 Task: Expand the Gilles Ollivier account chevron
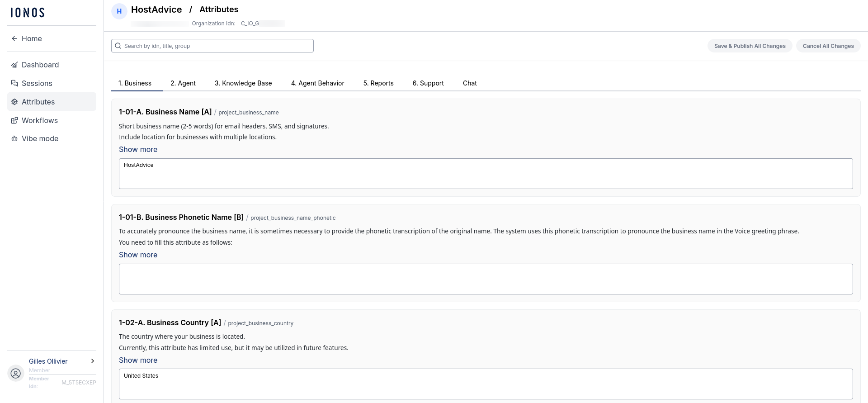click(x=93, y=361)
